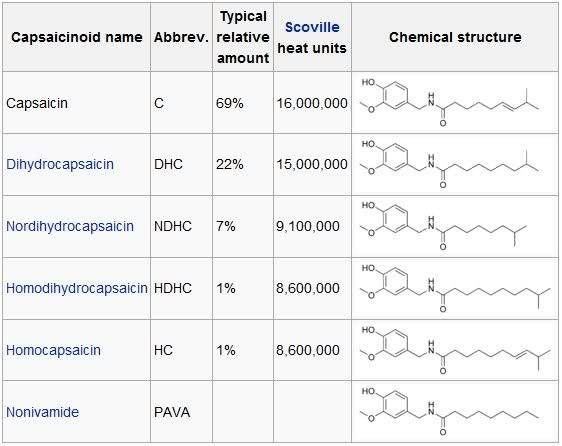Open the Scoville link in the header

coord(312,27)
